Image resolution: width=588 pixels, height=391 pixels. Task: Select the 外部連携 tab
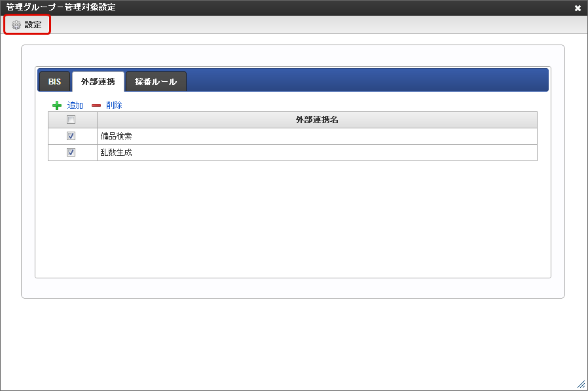(98, 81)
